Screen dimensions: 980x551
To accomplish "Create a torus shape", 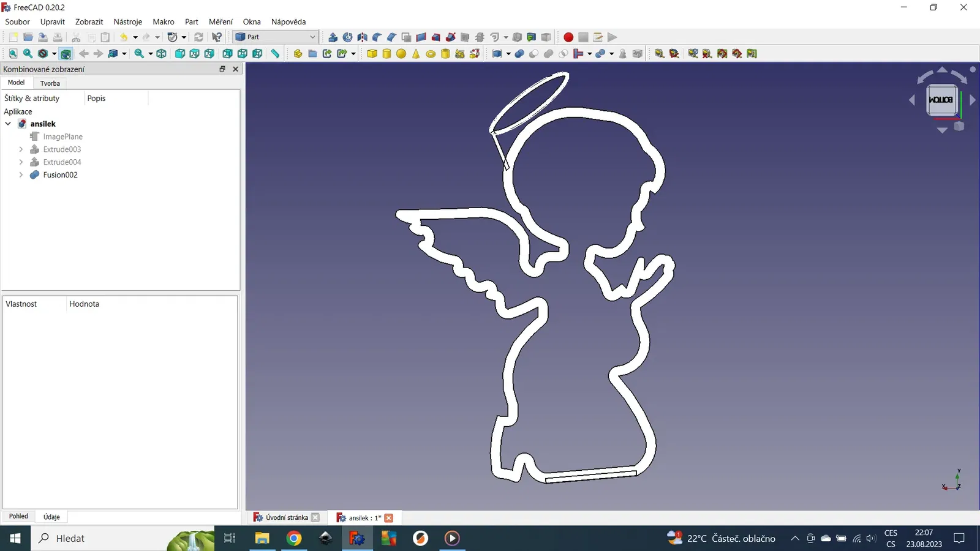I will [431, 54].
